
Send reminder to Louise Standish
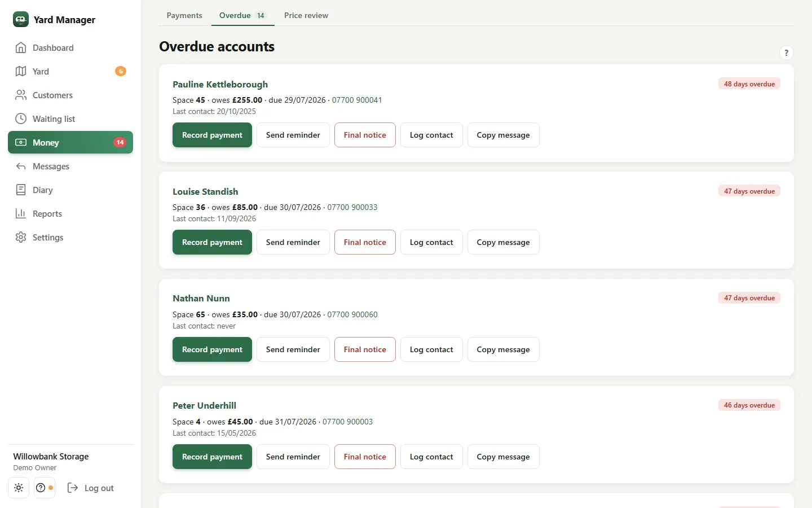(x=293, y=242)
